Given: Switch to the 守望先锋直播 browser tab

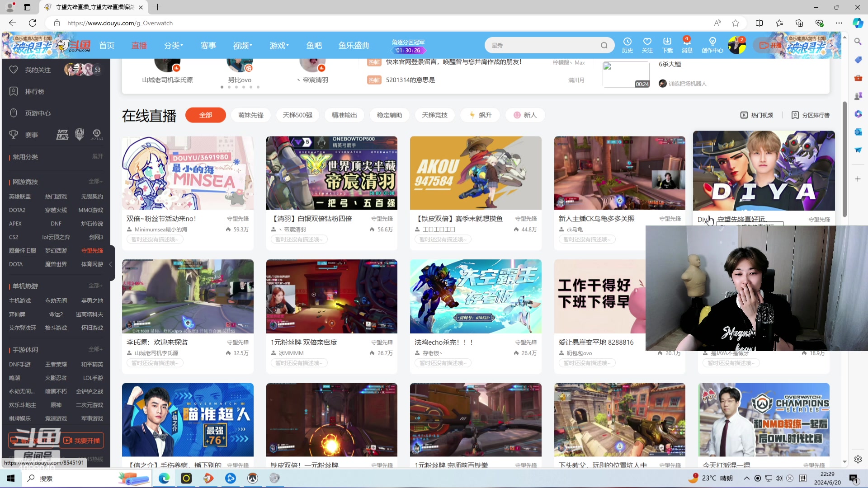Looking at the screenshot, I should coord(94,7).
